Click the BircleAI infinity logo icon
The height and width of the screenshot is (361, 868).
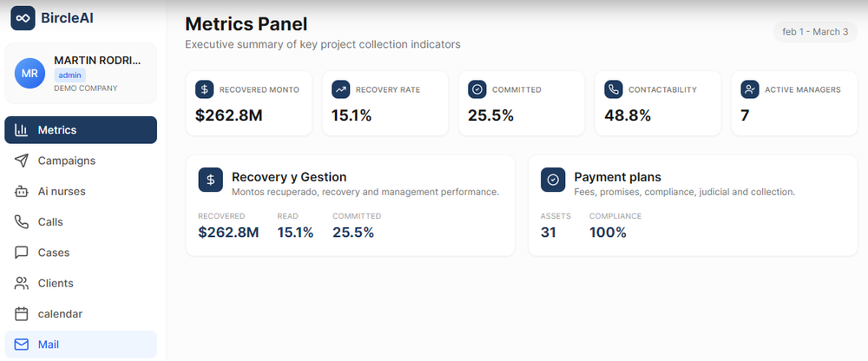23,18
